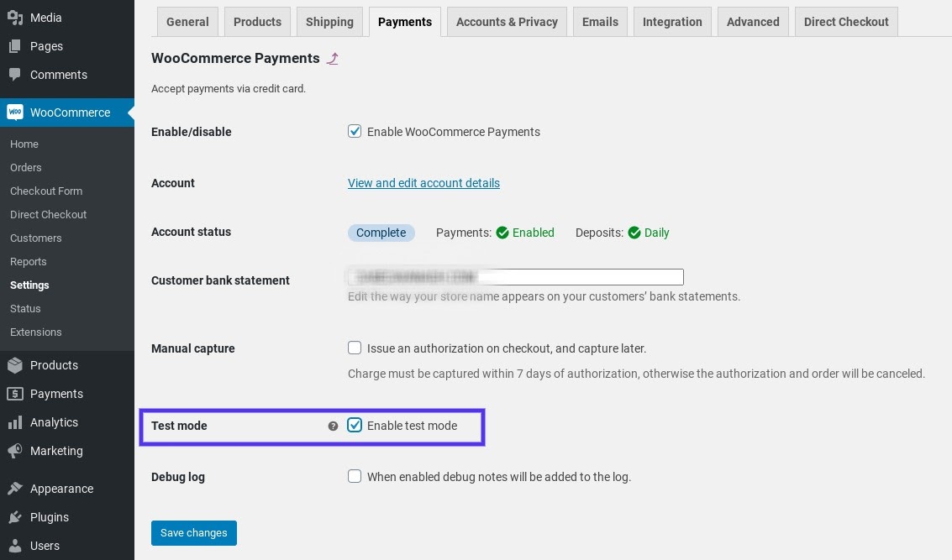
Task: Open the View and edit account details link
Action: (x=423, y=183)
